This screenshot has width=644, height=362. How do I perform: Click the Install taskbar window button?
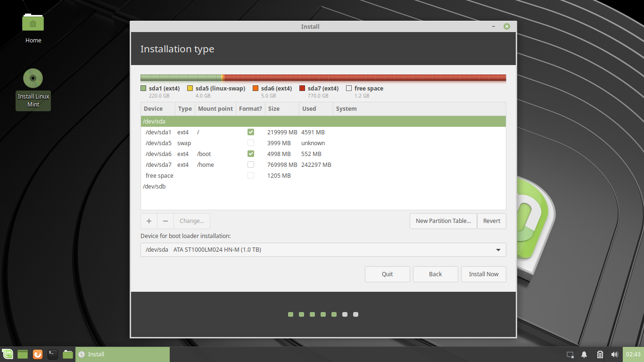click(x=123, y=354)
